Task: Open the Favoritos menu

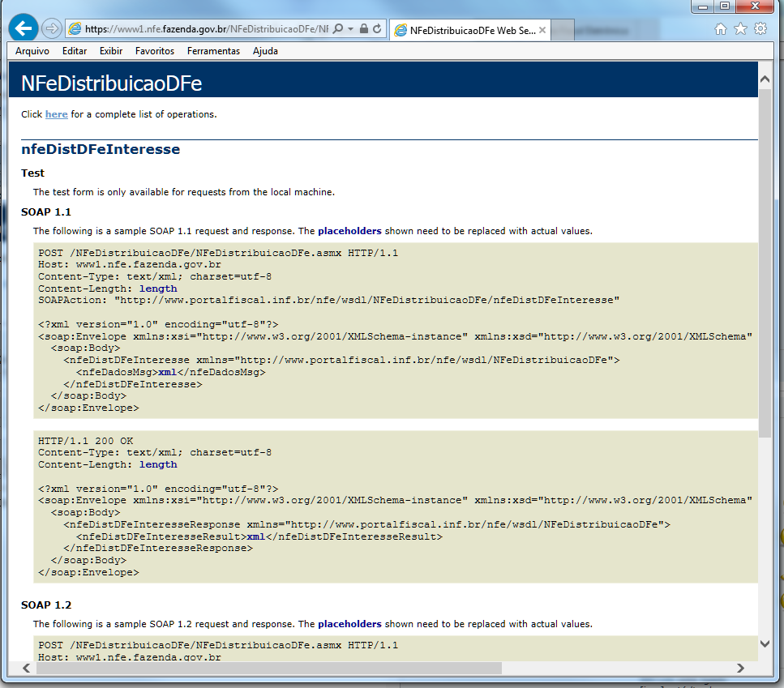Action: pyautogui.click(x=155, y=51)
